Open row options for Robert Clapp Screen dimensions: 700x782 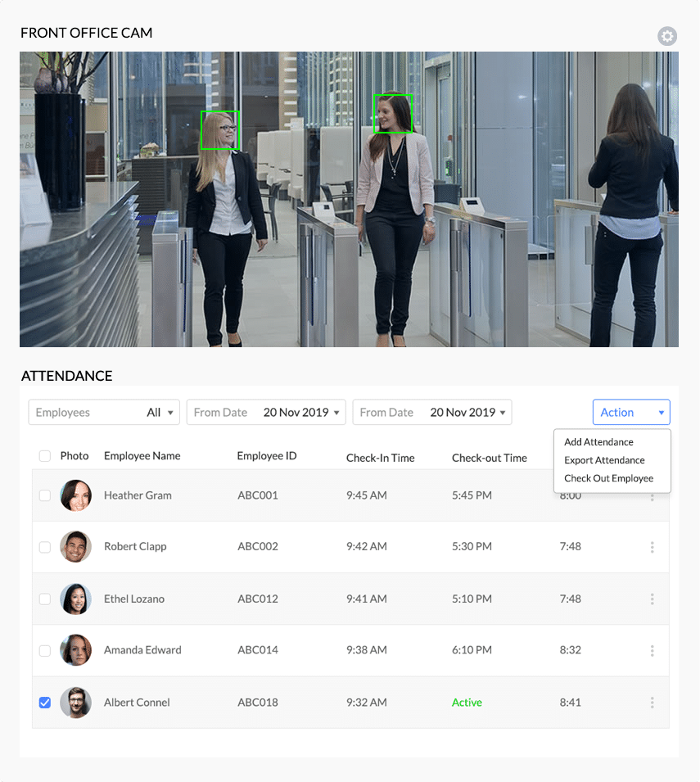(652, 547)
